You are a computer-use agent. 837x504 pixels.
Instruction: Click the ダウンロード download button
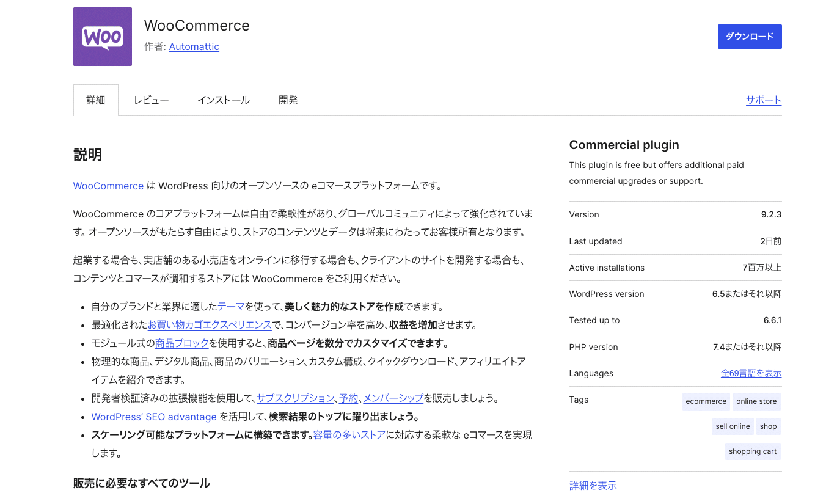point(750,37)
